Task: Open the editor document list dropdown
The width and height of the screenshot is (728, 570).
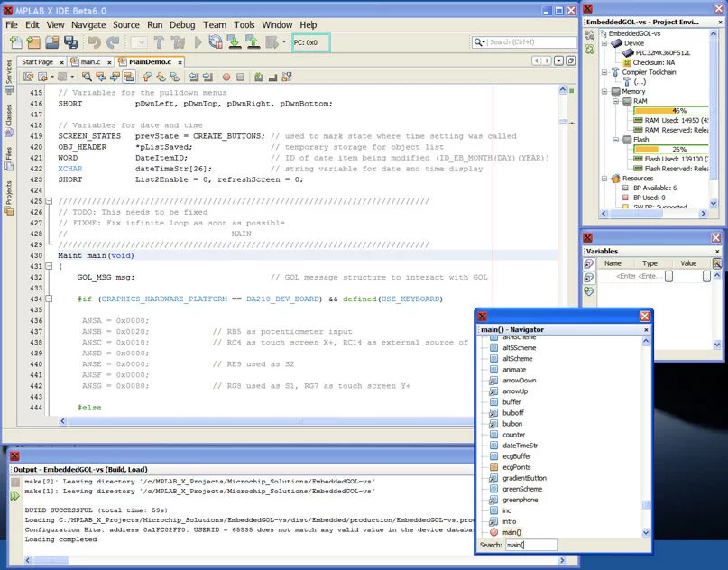Action: [x=559, y=60]
